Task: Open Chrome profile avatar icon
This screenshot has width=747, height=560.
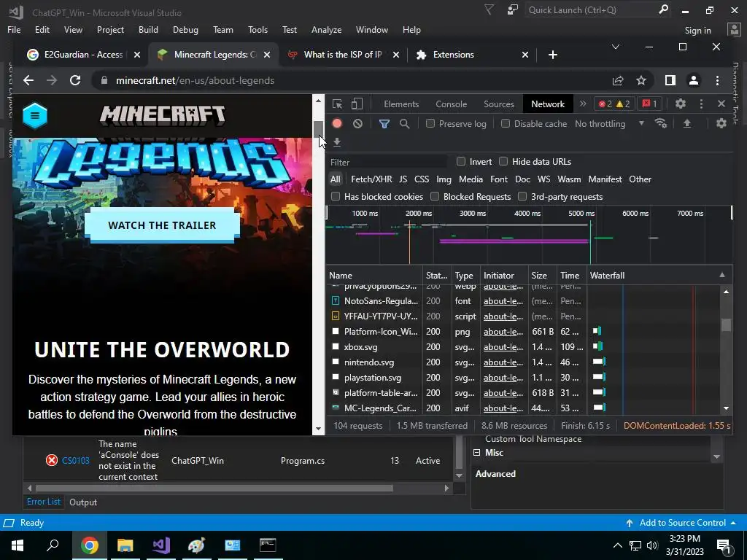Action: (x=694, y=80)
